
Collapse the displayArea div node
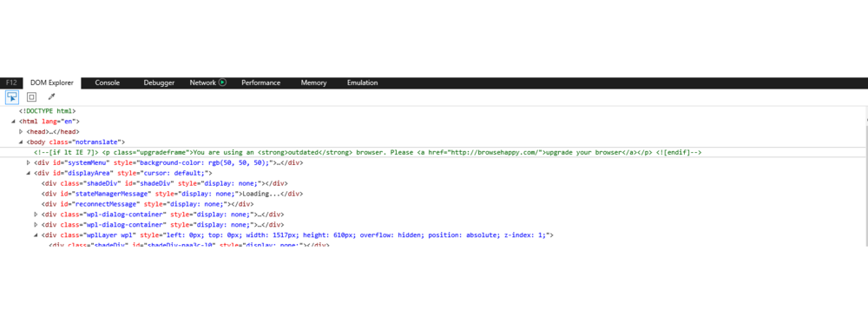click(x=29, y=174)
